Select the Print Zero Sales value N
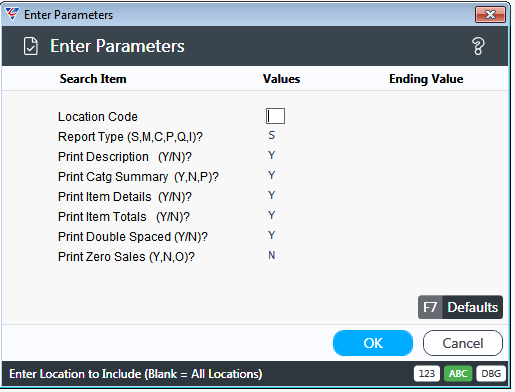This screenshot has height=392, width=515. point(272,255)
